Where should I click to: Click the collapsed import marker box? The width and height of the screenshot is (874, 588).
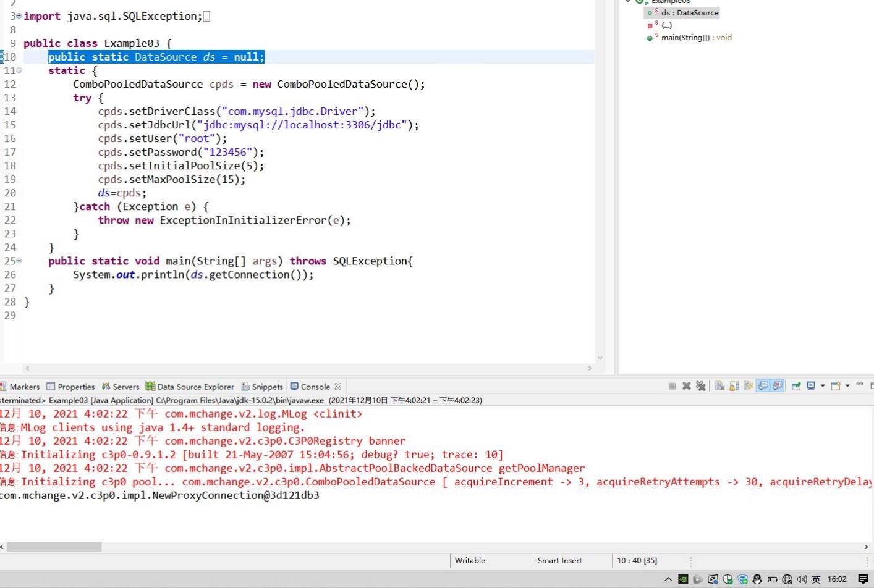[x=206, y=17]
